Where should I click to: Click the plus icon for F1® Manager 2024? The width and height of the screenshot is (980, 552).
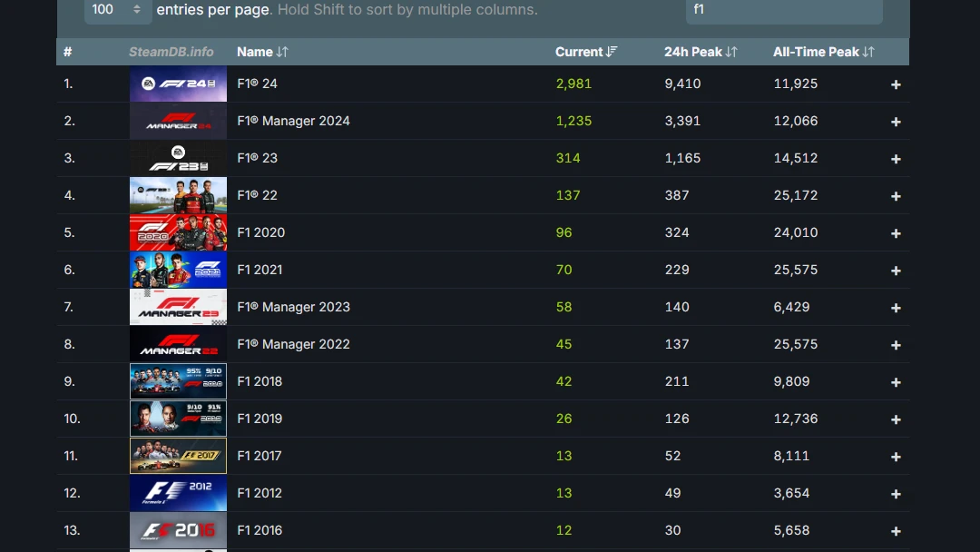[896, 121]
